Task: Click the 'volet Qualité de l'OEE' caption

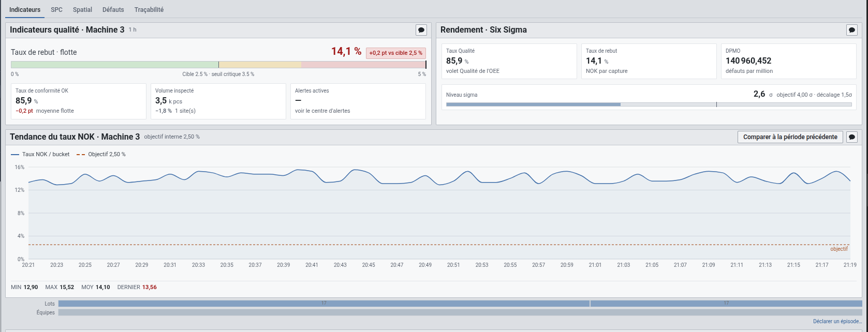Action: [473, 71]
